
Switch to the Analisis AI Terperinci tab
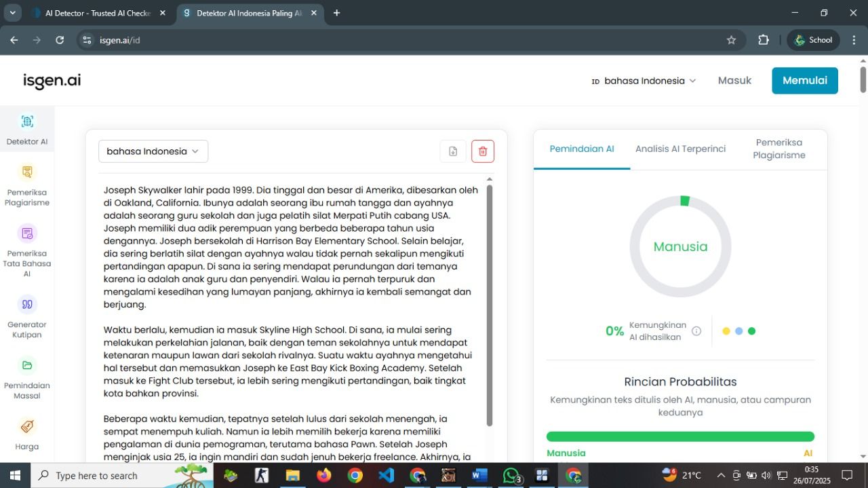pos(680,149)
